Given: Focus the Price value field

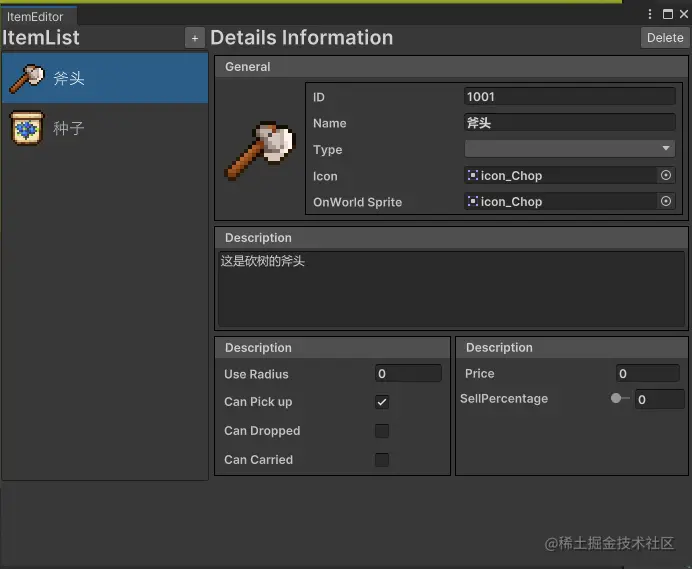Looking at the screenshot, I should tap(647, 373).
